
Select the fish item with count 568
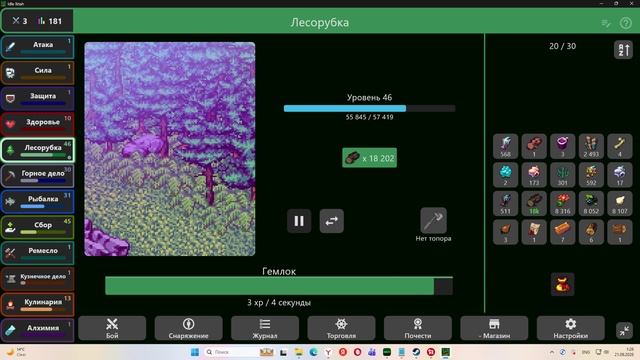(505, 146)
